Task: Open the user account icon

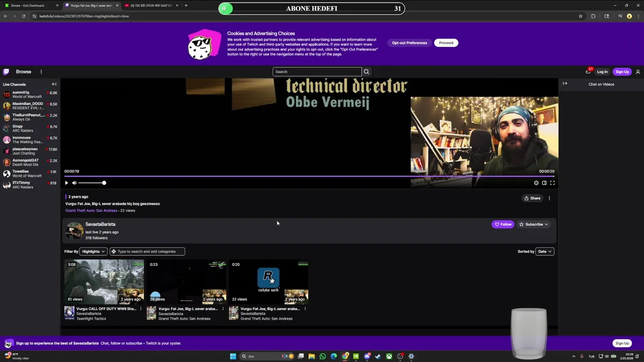Action: click(637, 72)
